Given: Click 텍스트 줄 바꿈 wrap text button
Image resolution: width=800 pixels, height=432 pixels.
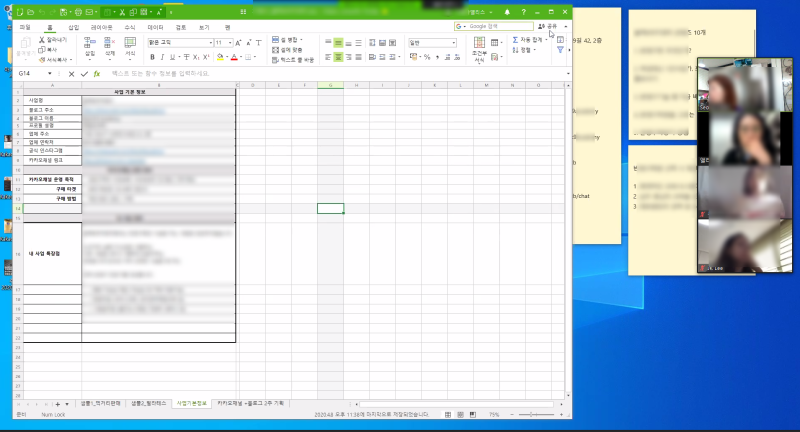Looking at the screenshot, I should (x=293, y=60).
